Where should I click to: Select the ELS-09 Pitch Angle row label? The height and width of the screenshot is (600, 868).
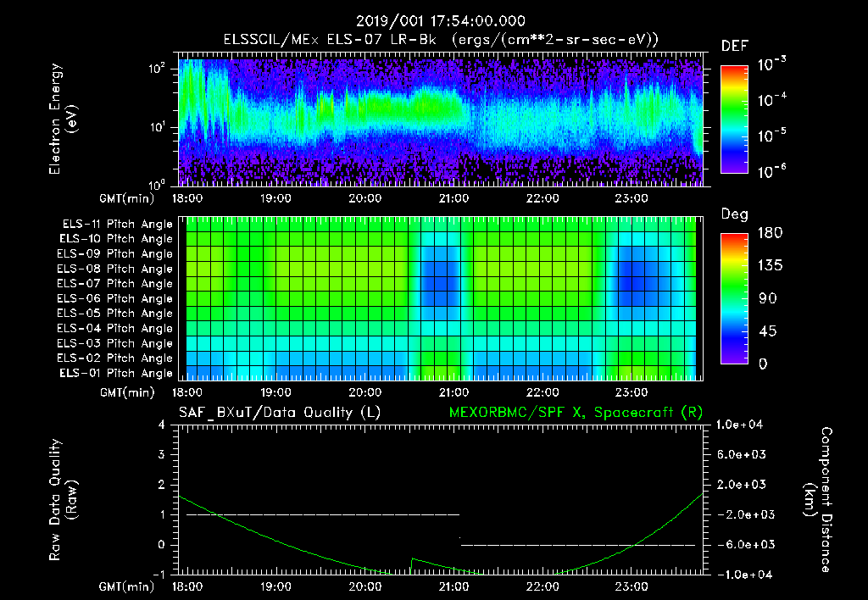click(115, 254)
